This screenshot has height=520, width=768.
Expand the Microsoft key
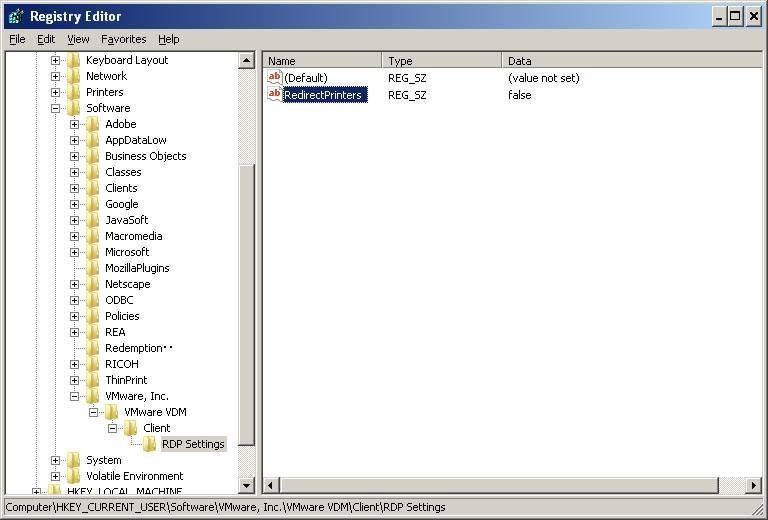74,252
